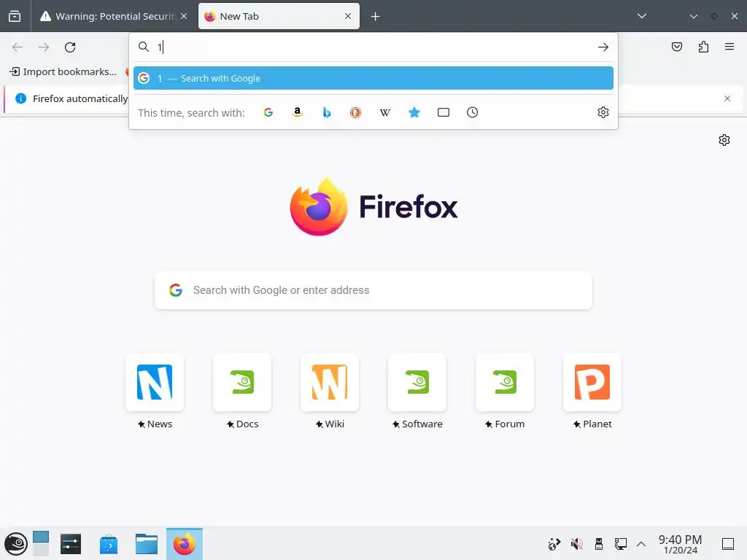Viewport: 747px width, 560px height.
Task: Switch to the Warning: Potential Security tab
Action: click(x=113, y=16)
